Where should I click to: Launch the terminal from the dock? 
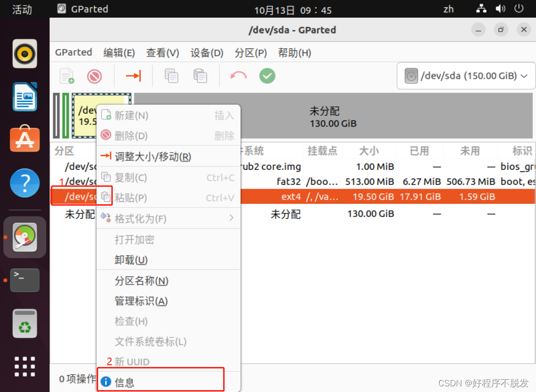(24, 280)
